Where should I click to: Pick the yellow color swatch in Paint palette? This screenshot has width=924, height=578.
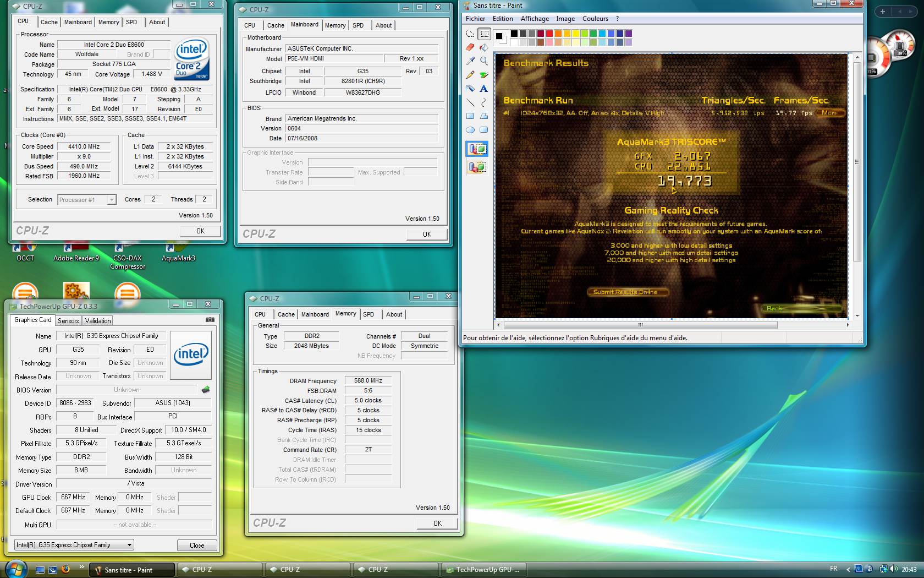(575, 34)
